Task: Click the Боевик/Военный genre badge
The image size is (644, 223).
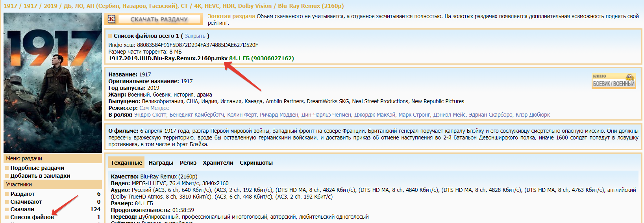Action: click(614, 81)
